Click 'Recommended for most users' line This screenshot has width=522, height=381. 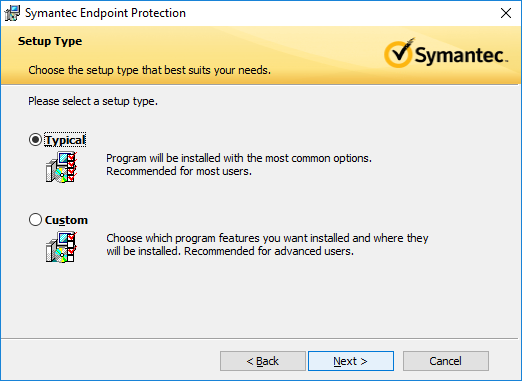[179, 171]
